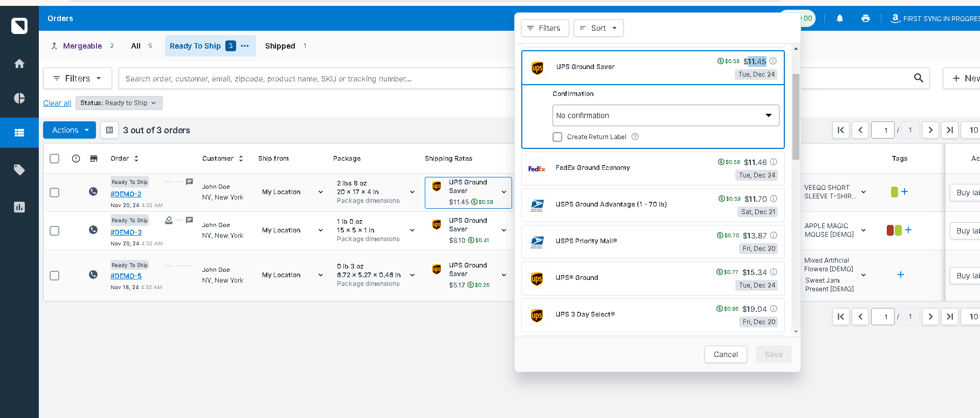Select the USPS Priority Mail rate
This screenshot has width=980, height=418.
[653, 242]
